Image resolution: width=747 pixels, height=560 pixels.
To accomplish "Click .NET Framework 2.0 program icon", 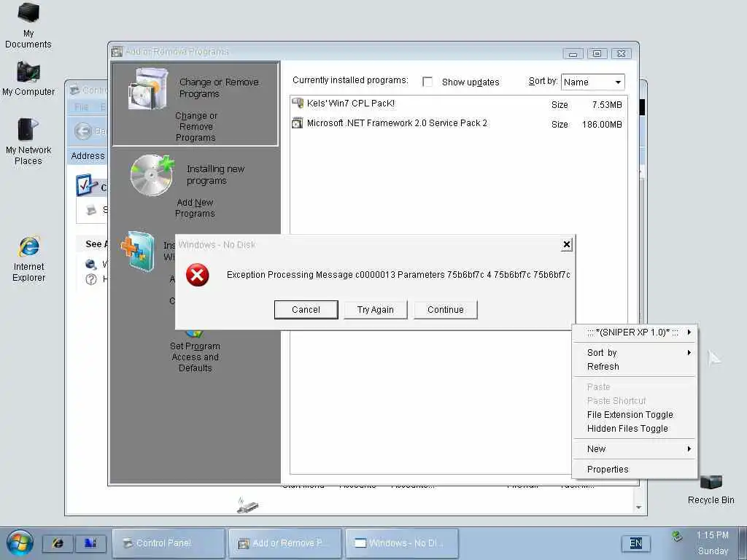I will (298, 122).
